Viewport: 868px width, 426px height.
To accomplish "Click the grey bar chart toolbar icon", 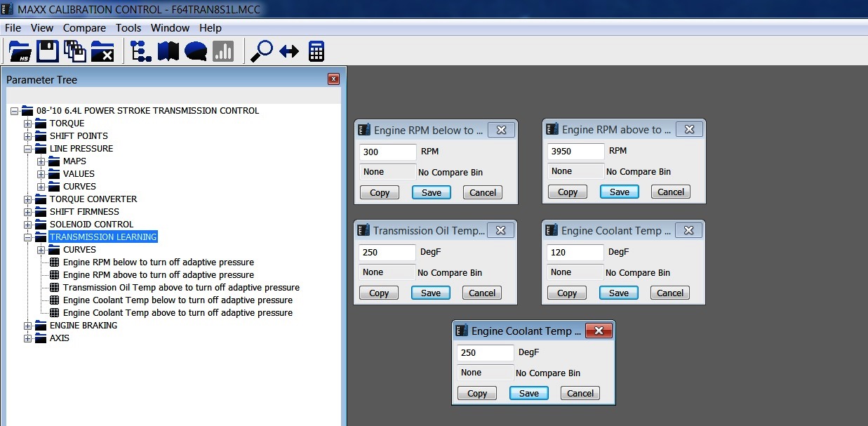I will tap(223, 51).
